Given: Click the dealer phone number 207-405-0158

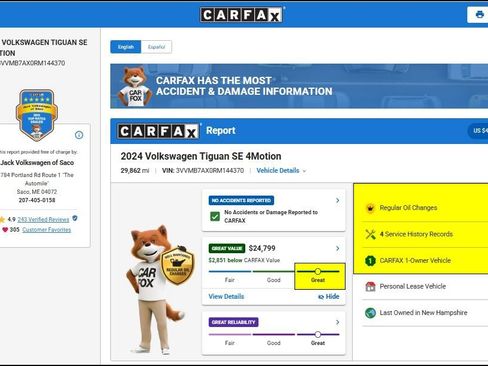Looking at the screenshot, I should [37, 200].
